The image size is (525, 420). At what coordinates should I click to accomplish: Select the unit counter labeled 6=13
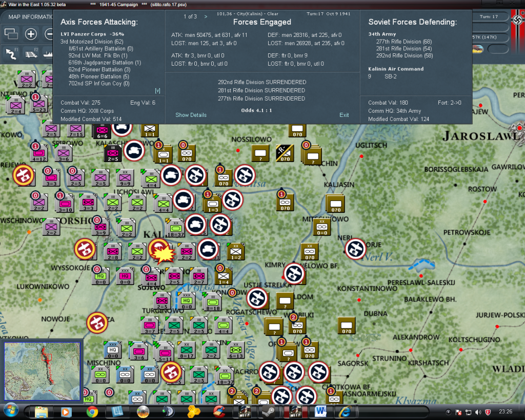click(236, 350)
